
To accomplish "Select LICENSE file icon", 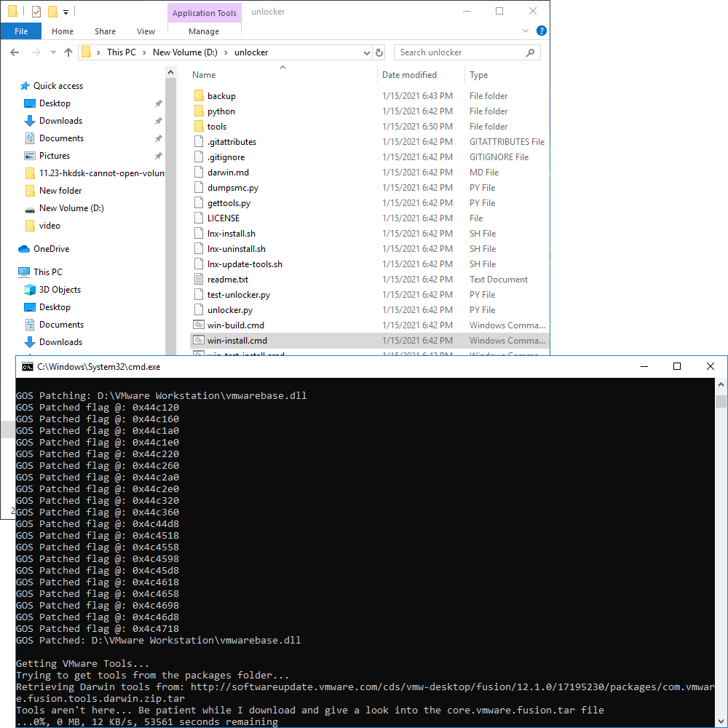I will click(x=199, y=218).
